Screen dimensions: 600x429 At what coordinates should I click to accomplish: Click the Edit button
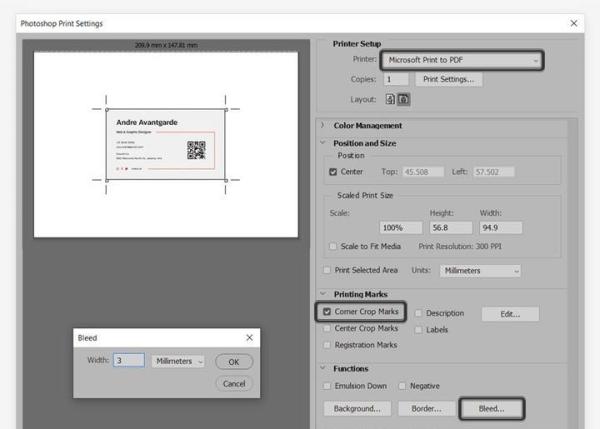510,314
